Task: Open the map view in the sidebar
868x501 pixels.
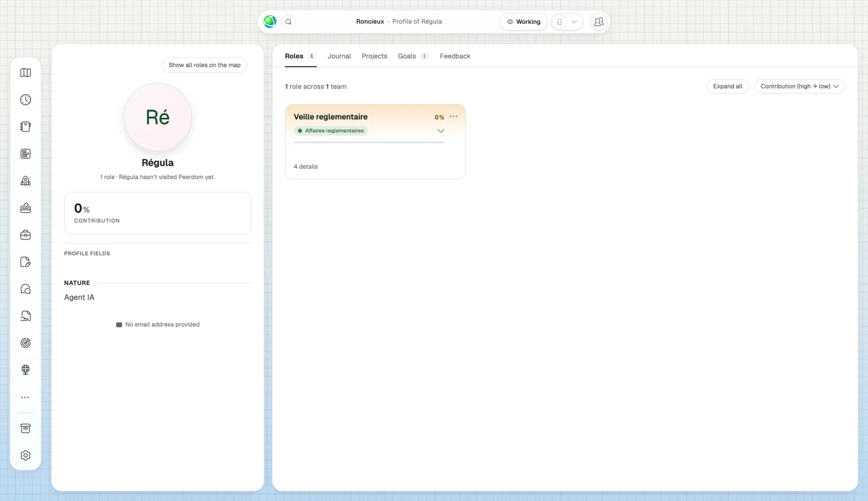Action: pyautogui.click(x=25, y=73)
